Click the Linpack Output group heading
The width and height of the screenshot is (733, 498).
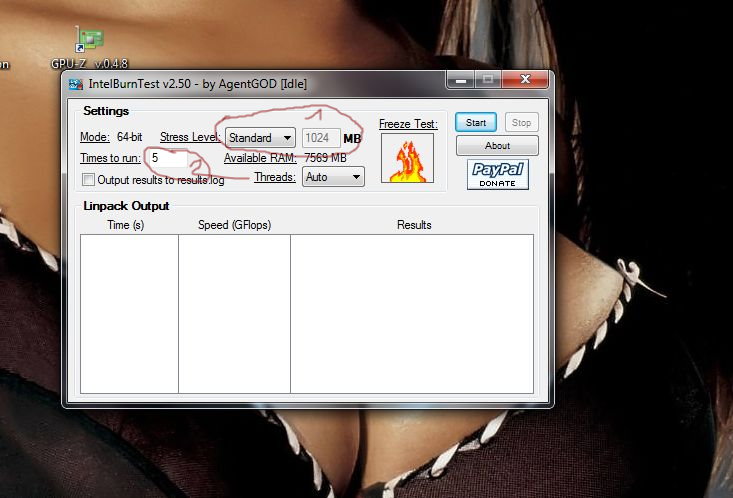(126, 206)
